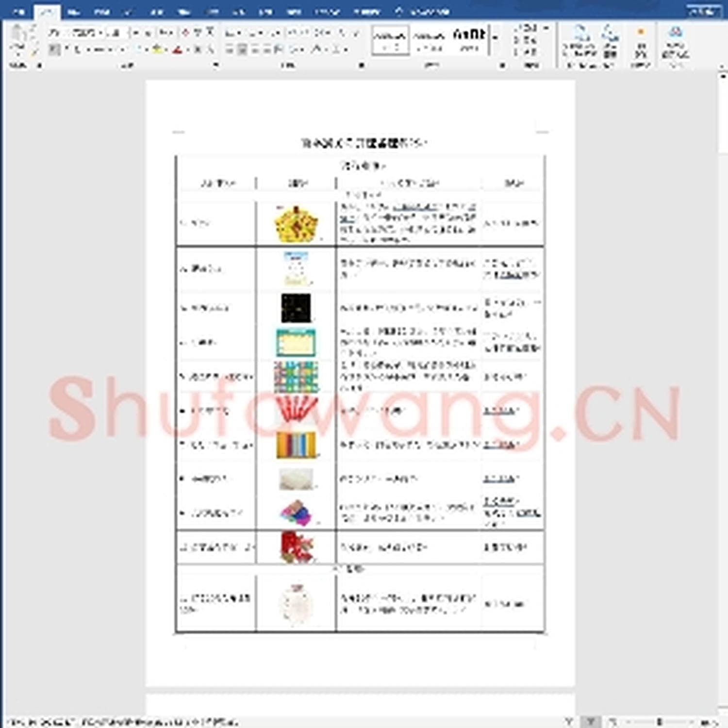Click the Borders icon

coord(337,49)
